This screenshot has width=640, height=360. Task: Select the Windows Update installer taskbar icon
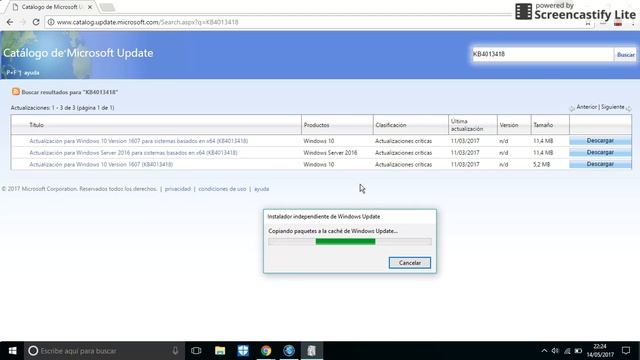(x=312, y=351)
